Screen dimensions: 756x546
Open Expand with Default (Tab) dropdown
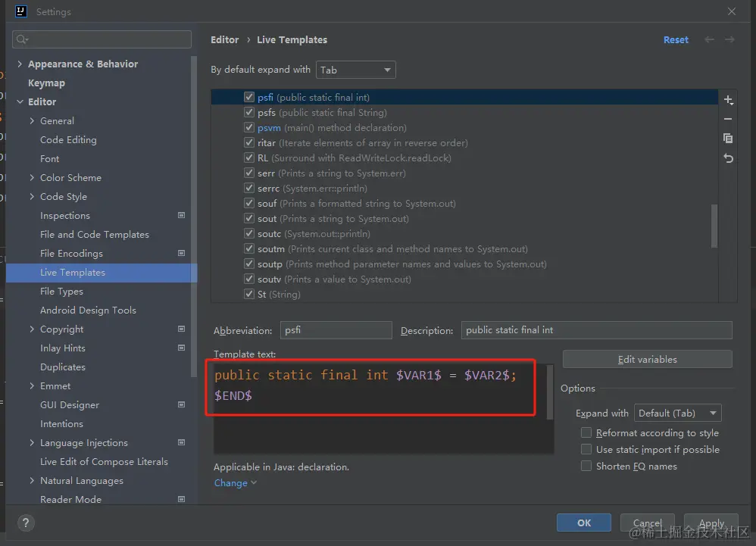[x=678, y=413]
